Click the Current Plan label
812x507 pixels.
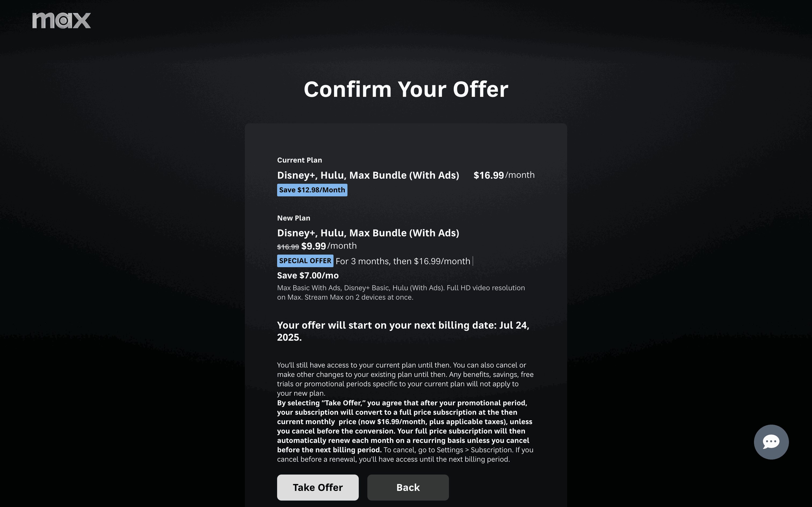click(299, 160)
